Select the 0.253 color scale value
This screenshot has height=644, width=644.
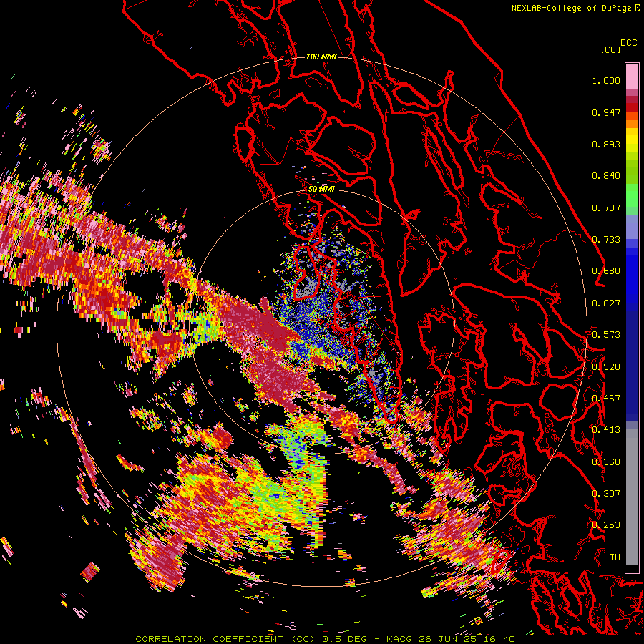[606, 525]
